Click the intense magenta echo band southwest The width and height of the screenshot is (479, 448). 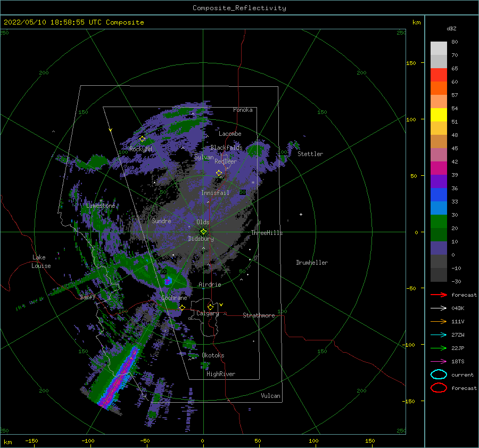point(119,378)
